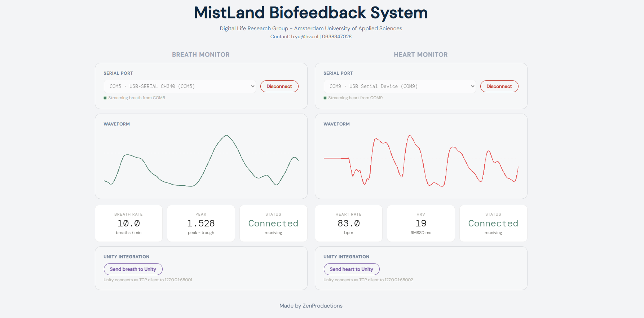Select the Heart Rate 83.0 card
This screenshot has height=318, width=644.
[349, 224]
